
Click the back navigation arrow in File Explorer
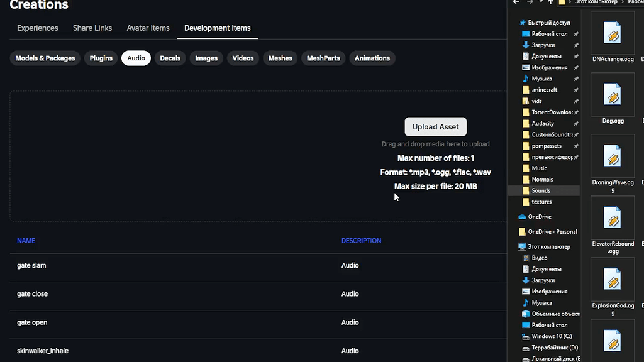coord(514,2)
